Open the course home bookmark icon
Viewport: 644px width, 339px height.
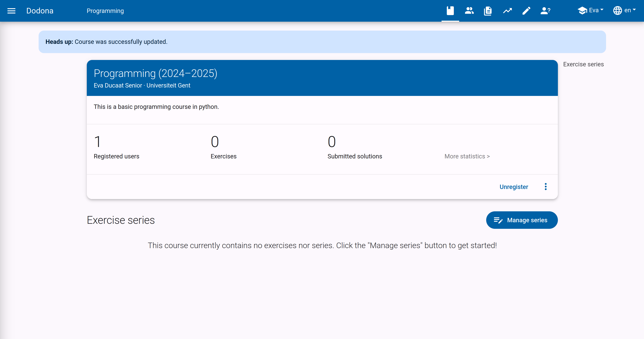(450, 11)
